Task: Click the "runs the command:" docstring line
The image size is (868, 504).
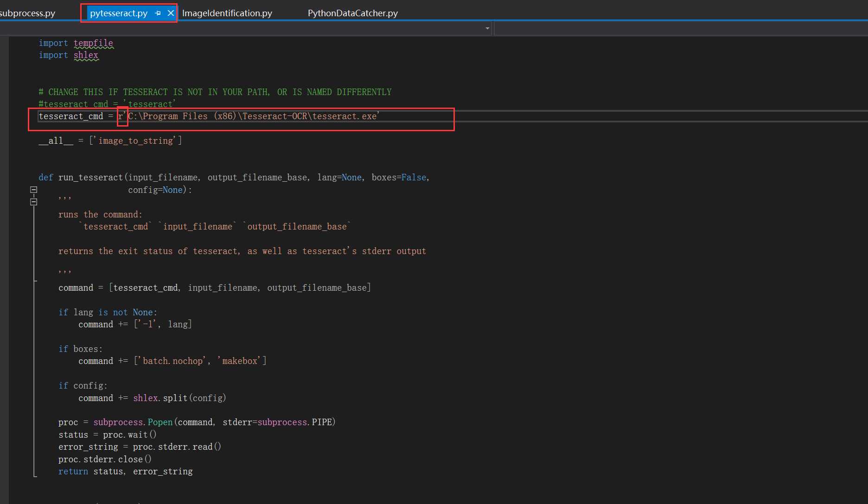Action: pyautogui.click(x=100, y=214)
